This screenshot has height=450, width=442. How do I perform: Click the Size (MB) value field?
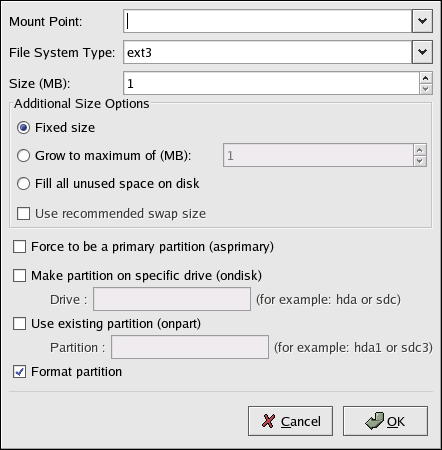271,83
